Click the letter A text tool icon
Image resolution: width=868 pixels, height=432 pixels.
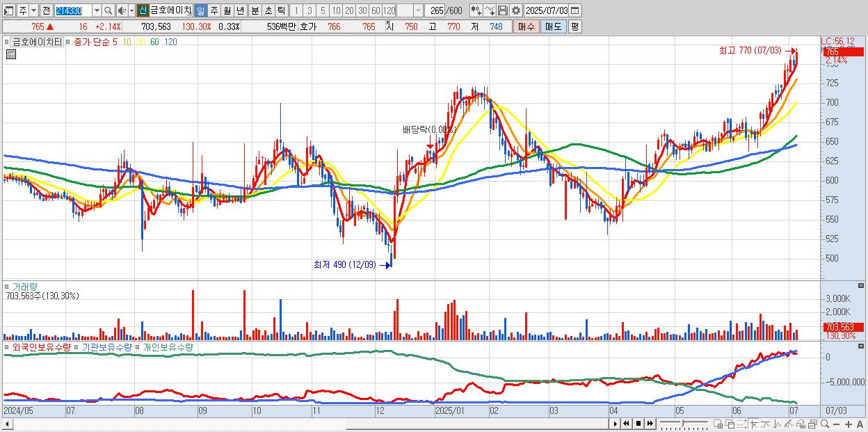(x=860, y=424)
